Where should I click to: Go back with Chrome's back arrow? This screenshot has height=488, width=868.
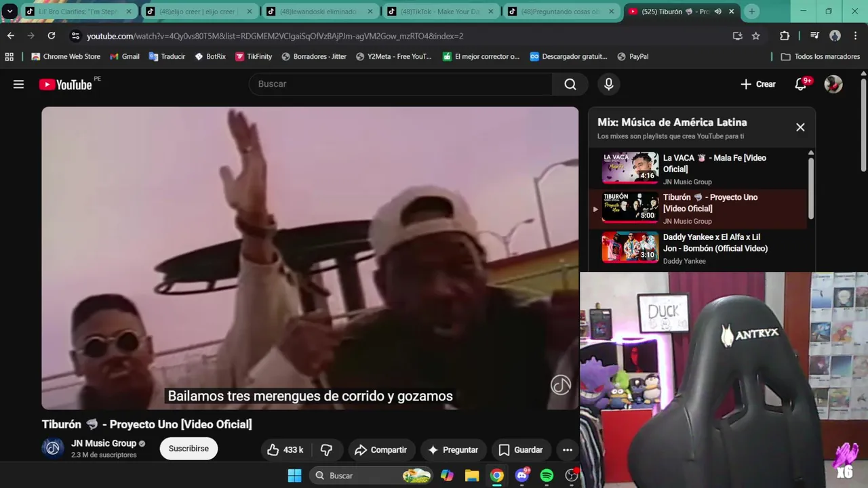click(x=11, y=36)
